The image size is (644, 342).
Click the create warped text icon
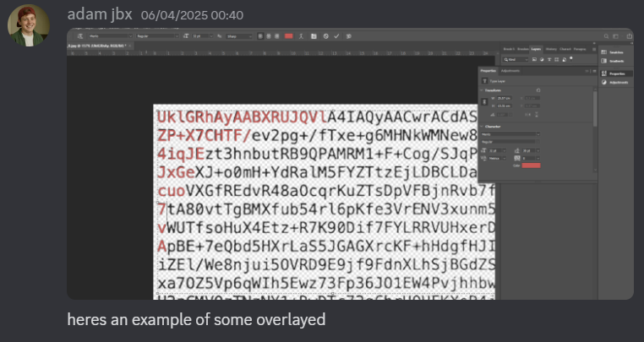303,36
